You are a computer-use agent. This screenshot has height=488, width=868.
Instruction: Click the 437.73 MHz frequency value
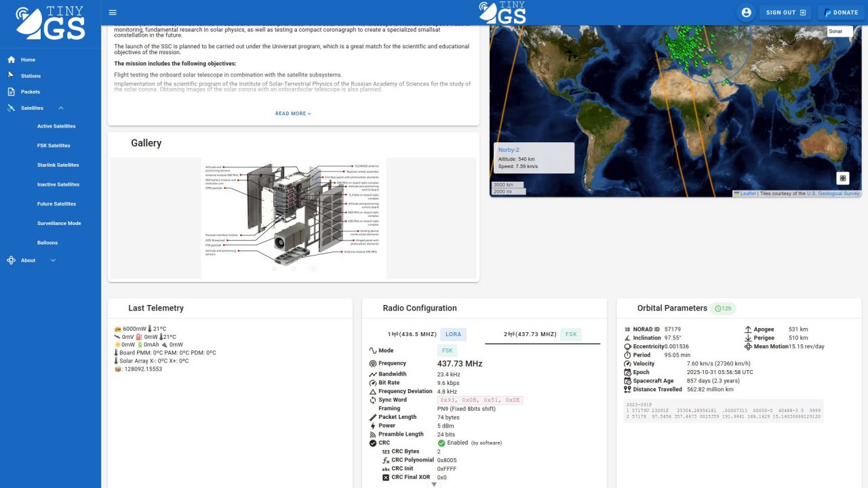click(x=460, y=364)
